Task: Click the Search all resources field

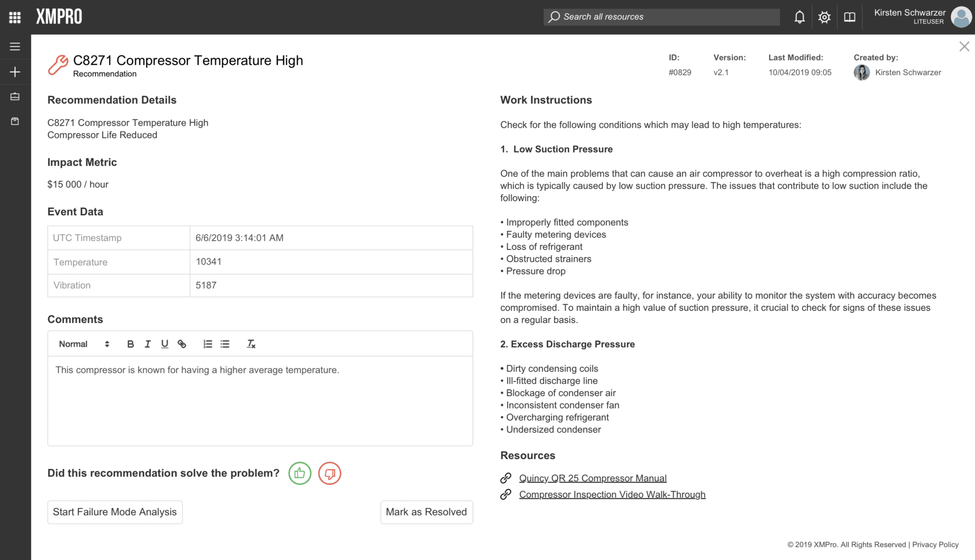Action: 660,16
